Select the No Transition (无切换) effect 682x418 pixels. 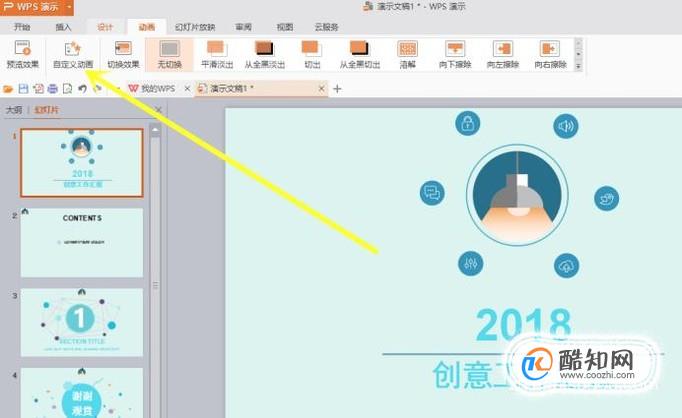pyautogui.click(x=169, y=55)
